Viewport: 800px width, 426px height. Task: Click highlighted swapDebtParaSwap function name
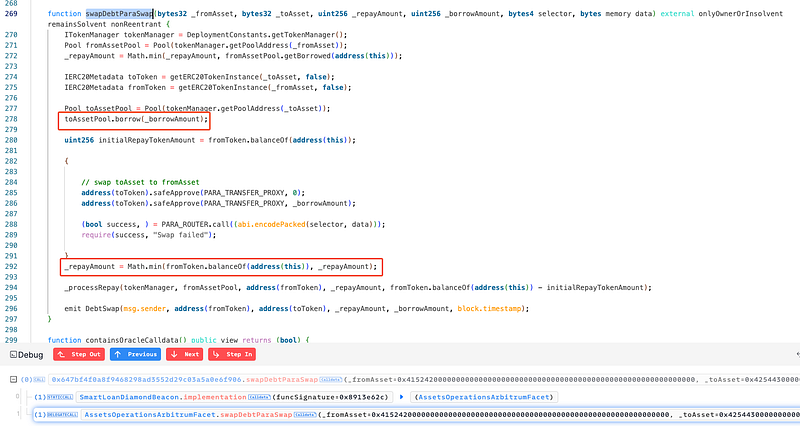pos(120,12)
